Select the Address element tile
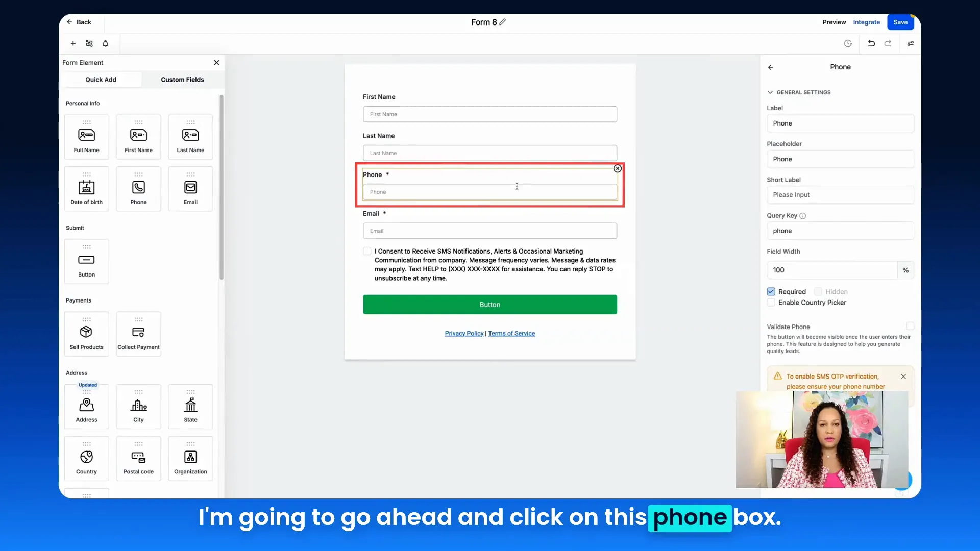This screenshot has height=551, width=980. point(87,407)
